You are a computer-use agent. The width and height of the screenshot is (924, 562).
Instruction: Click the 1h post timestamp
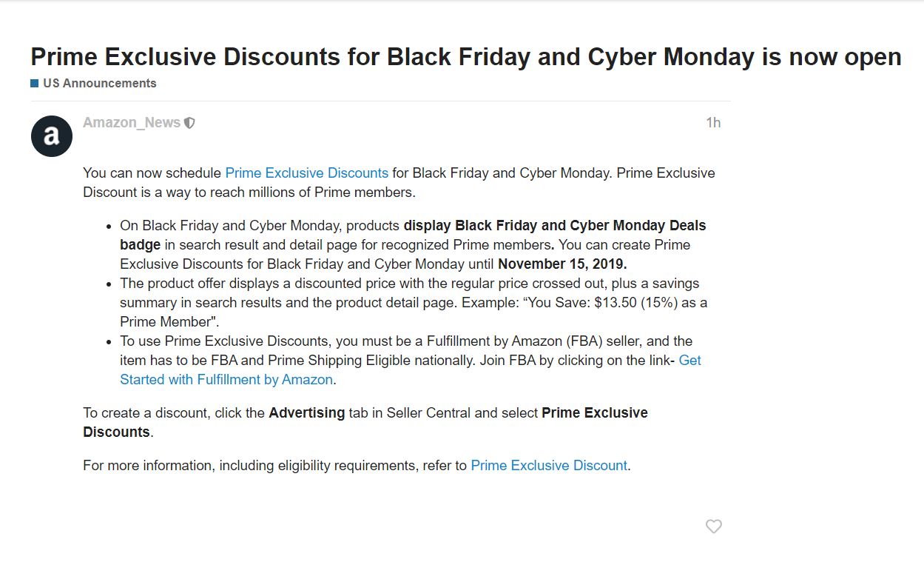pos(712,123)
